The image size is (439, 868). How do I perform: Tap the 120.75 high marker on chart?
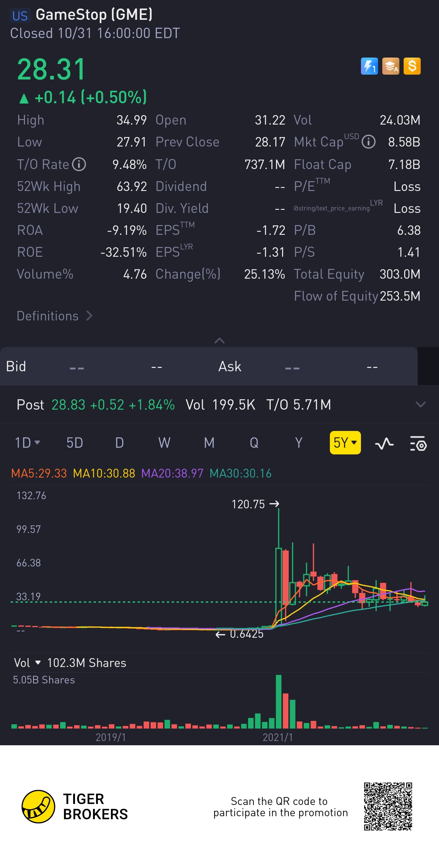tap(255, 504)
